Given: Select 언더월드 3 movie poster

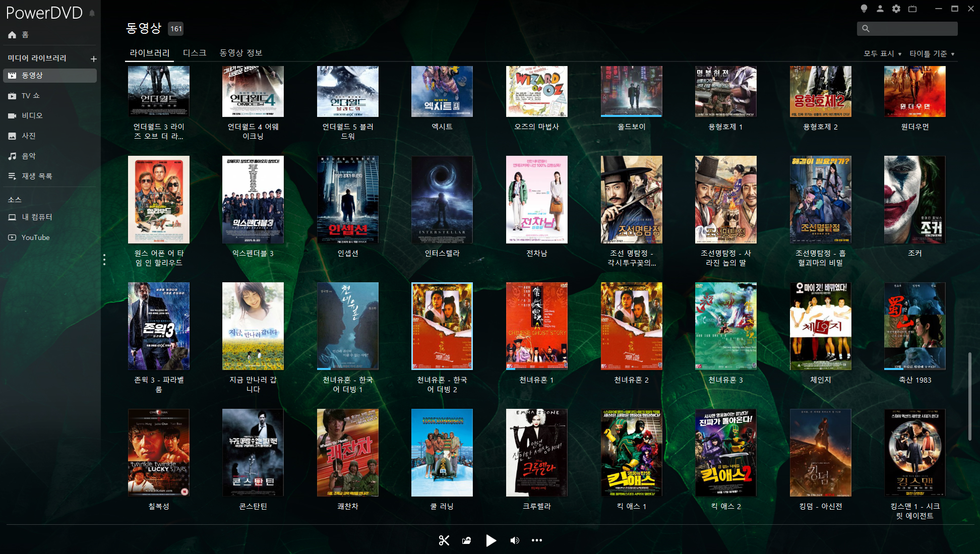Looking at the screenshot, I should tap(159, 91).
